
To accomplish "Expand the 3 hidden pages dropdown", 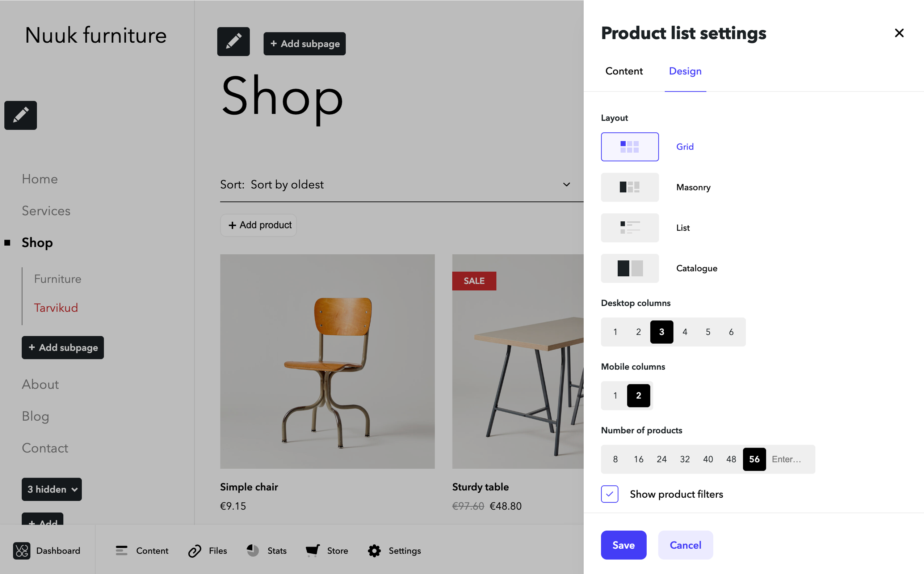I will click(x=52, y=489).
